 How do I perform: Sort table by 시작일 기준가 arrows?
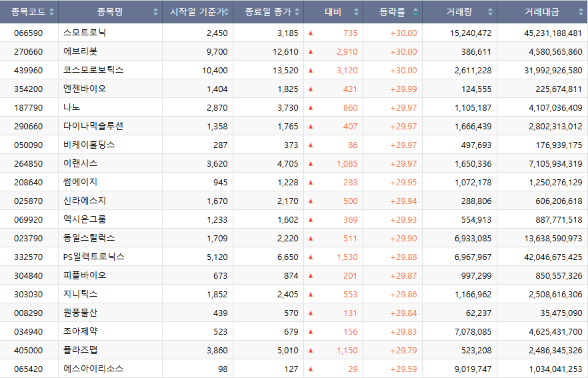(x=227, y=12)
